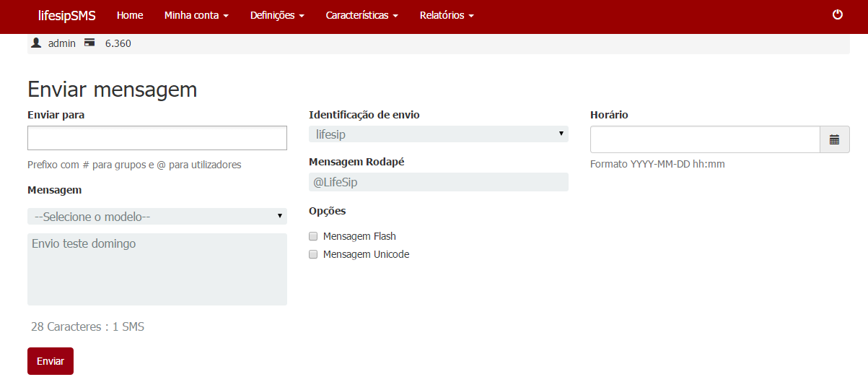Screen dimensions: 868x390
Task: Click the power logout icon
Action: [838, 14]
